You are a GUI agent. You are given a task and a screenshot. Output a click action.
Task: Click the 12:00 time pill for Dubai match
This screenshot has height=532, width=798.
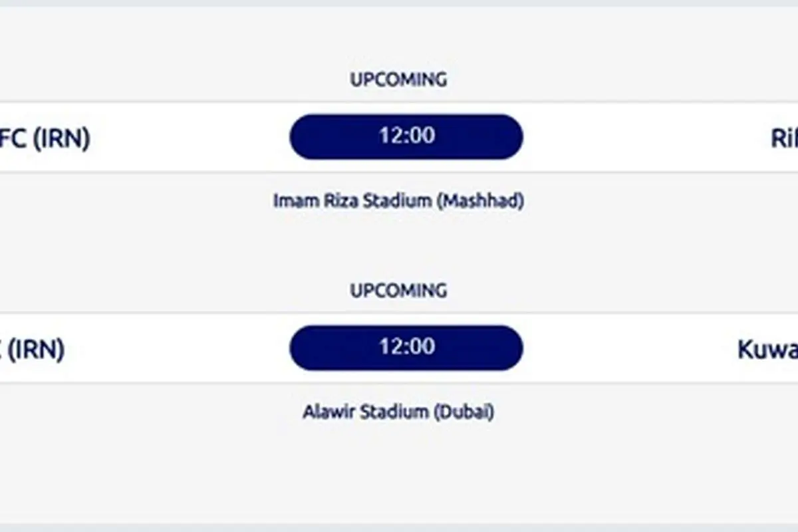pyautogui.click(x=406, y=347)
